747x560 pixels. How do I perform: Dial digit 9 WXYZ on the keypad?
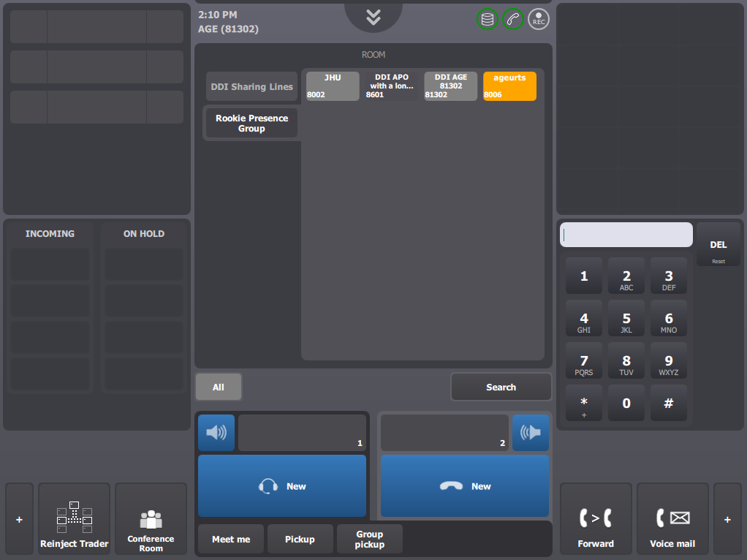point(669,360)
